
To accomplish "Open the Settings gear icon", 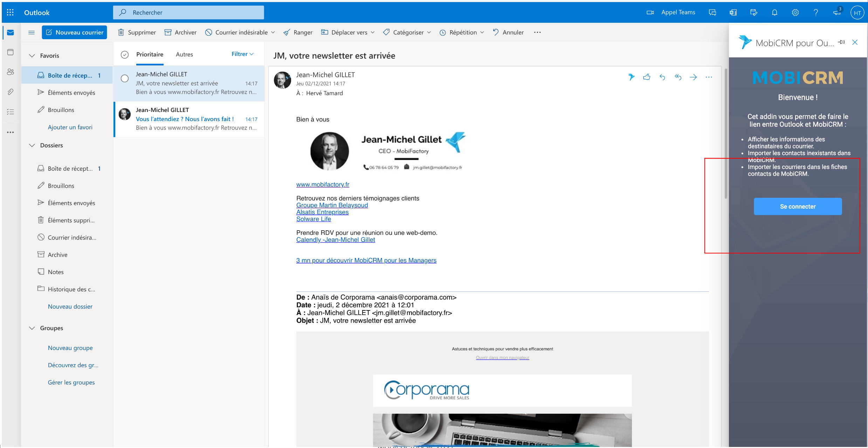I will point(795,13).
